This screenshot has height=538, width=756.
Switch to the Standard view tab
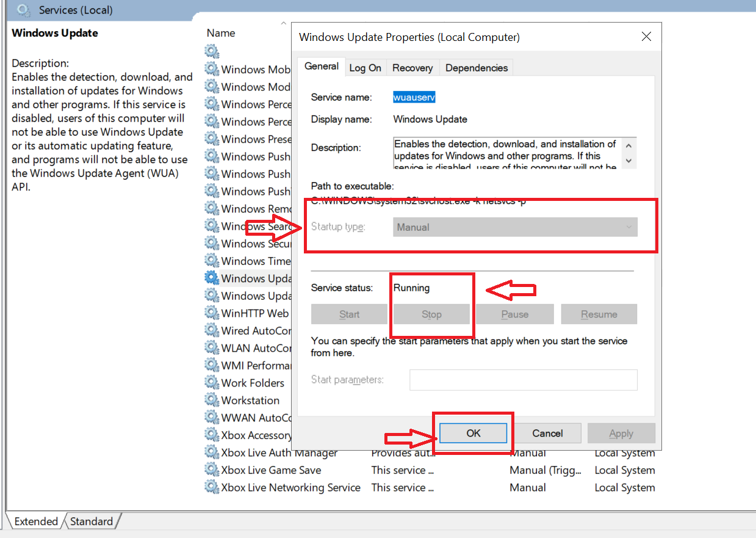pos(92,522)
